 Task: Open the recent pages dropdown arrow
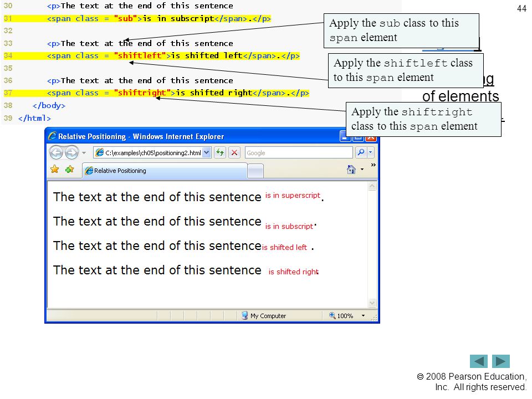click(x=84, y=153)
